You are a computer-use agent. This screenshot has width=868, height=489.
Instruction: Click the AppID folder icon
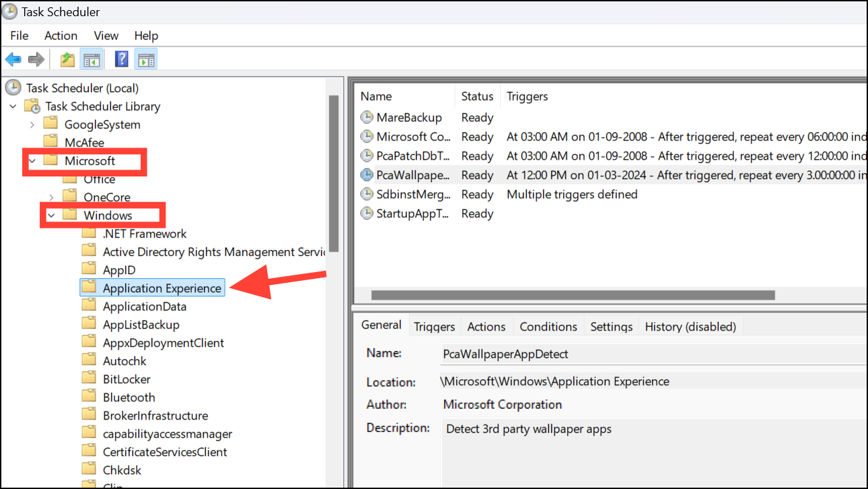click(89, 269)
